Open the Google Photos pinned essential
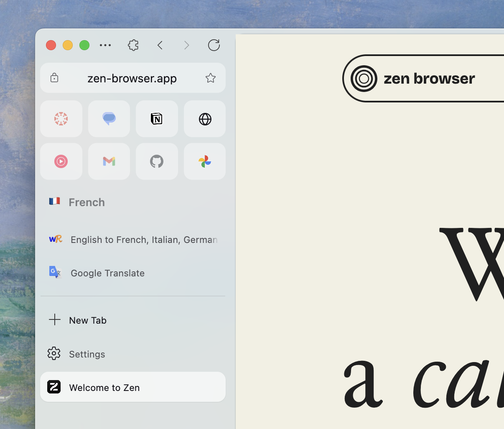The height and width of the screenshot is (429, 504). 205,161
